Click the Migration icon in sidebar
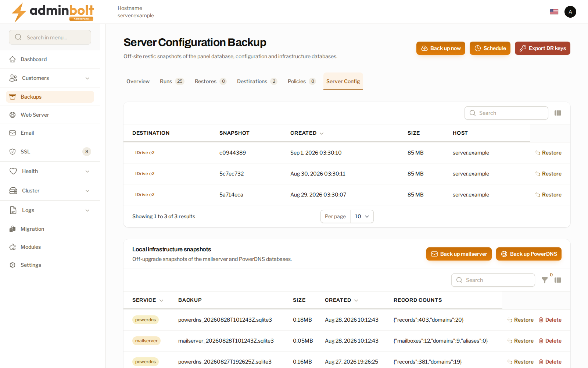 tap(12, 229)
